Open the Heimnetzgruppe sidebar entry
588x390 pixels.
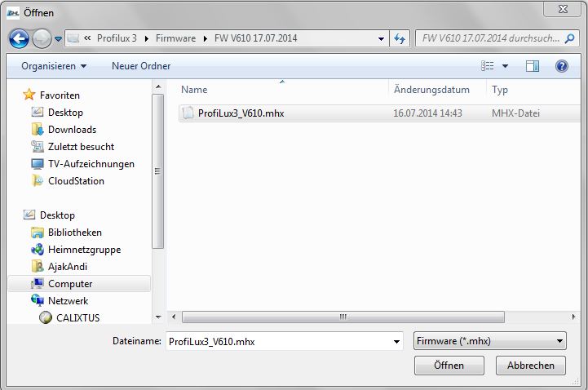click(x=84, y=250)
